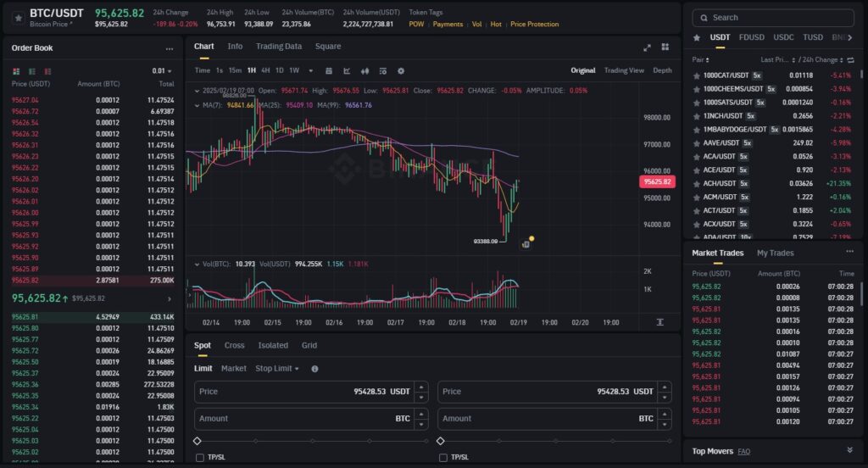Click the info icon next to Stop Limit
The height and width of the screenshot is (468, 868).
point(314,369)
